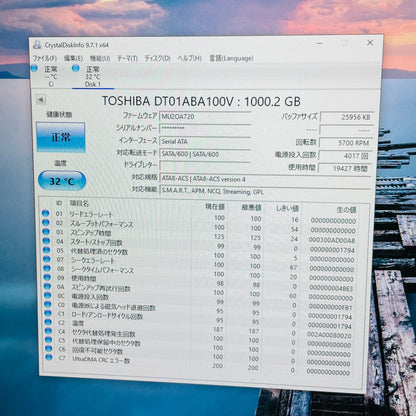Close the CrystalDiskInfo window

pyautogui.click(x=370, y=43)
